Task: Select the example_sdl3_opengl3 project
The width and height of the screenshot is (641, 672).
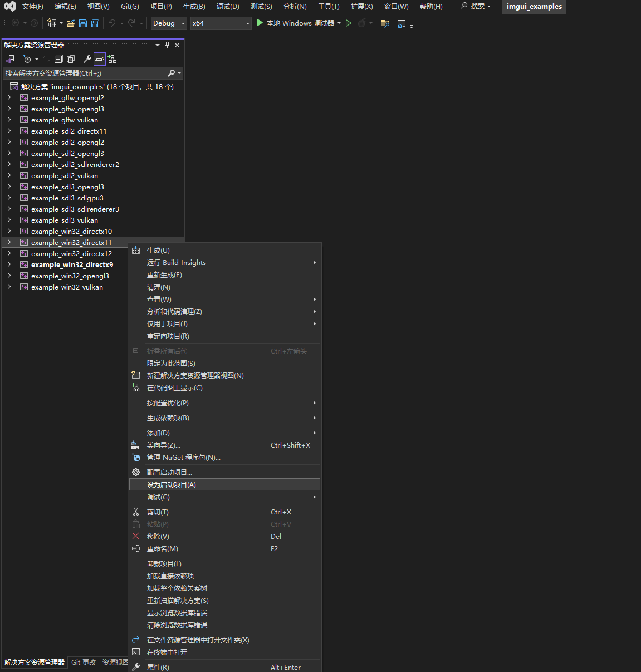Action: click(67, 187)
